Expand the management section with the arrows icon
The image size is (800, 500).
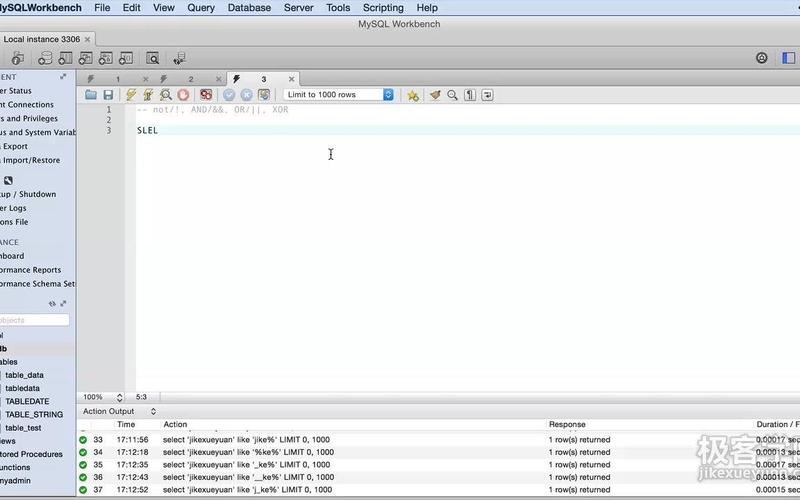(63, 77)
